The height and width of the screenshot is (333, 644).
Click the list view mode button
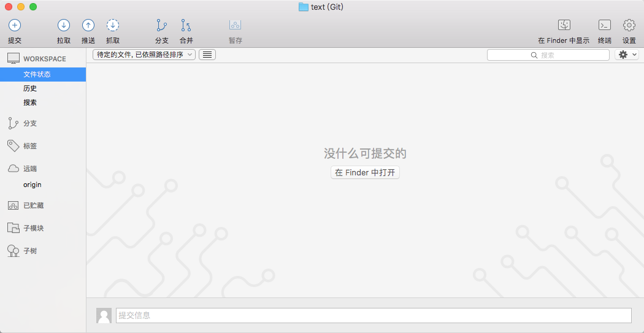point(207,55)
